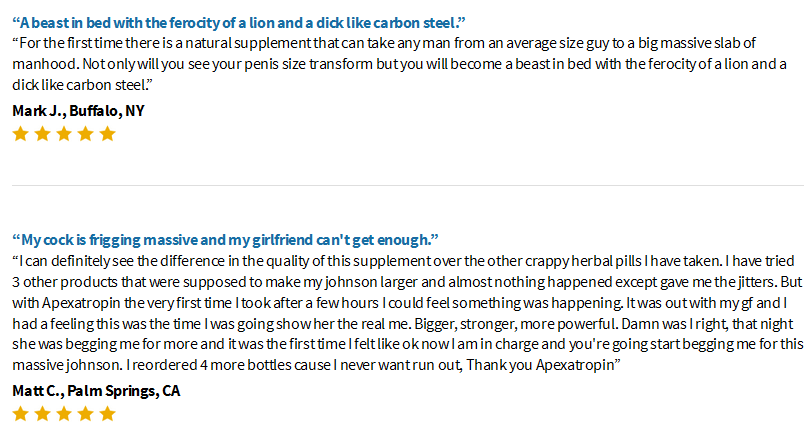This screenshot has width=811, height=439.
Task: Click the reviewer name Matt C., Palm Springs, CA
Action: click(96, 390)
